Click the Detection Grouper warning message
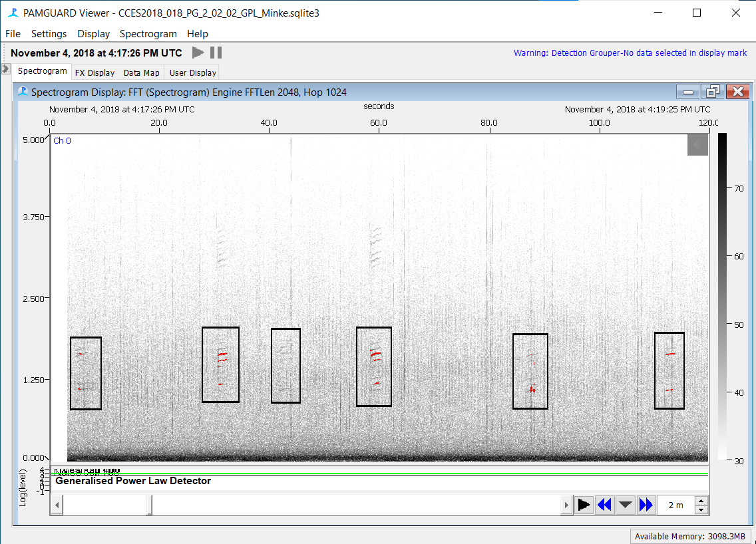Viewport: 756px width, 544px height. pos(630,53)
